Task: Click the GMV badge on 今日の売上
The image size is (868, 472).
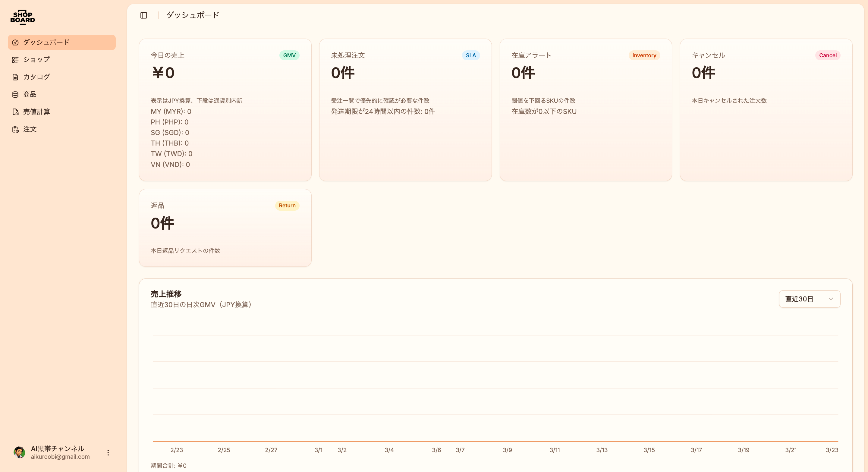Action: pos(289,55)
